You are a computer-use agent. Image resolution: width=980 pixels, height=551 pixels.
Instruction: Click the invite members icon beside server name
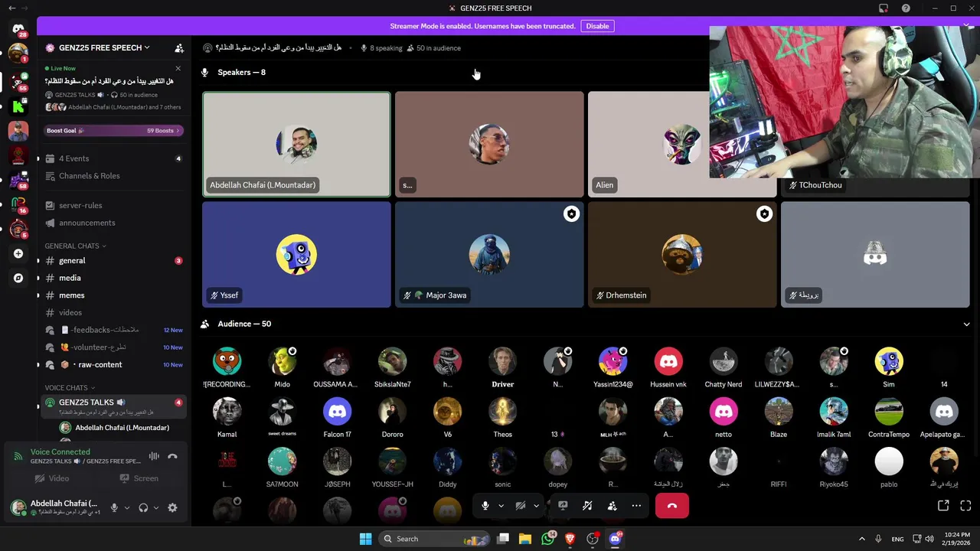pyautogui.click(x=179, y=47)
